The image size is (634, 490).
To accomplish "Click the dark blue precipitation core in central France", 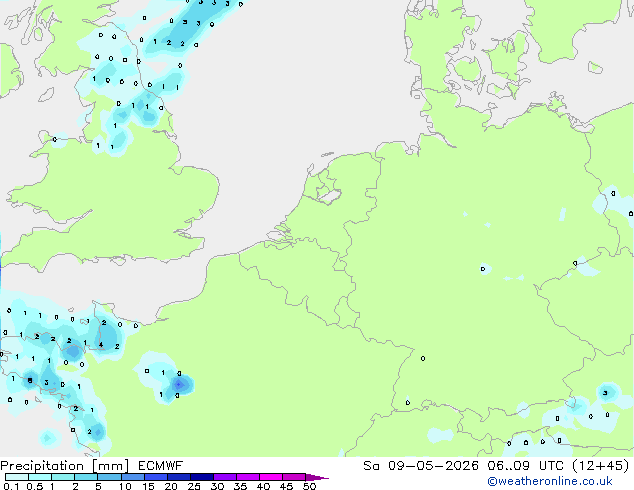I will [x=179, y=384].
